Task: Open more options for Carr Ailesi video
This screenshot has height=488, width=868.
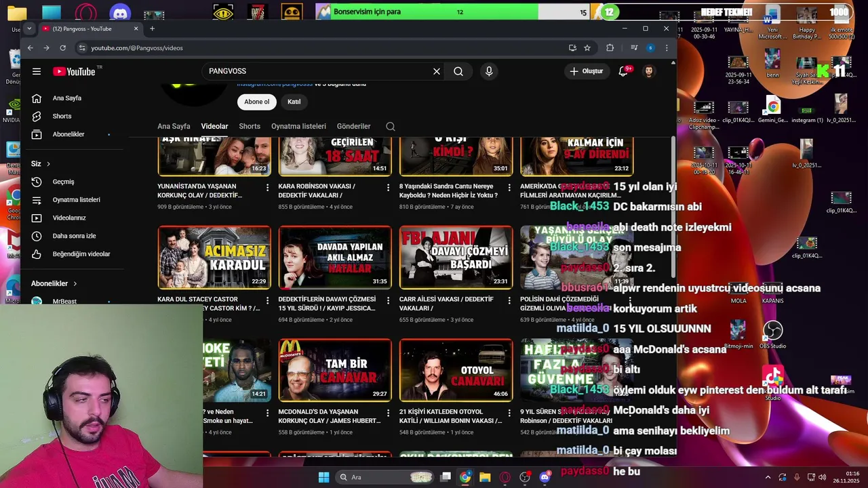Action: (x=509, y=300)
